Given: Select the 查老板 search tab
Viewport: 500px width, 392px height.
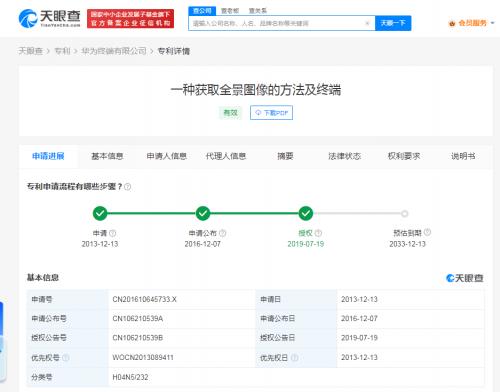Looking at the screenshot, I should [230, 11].
